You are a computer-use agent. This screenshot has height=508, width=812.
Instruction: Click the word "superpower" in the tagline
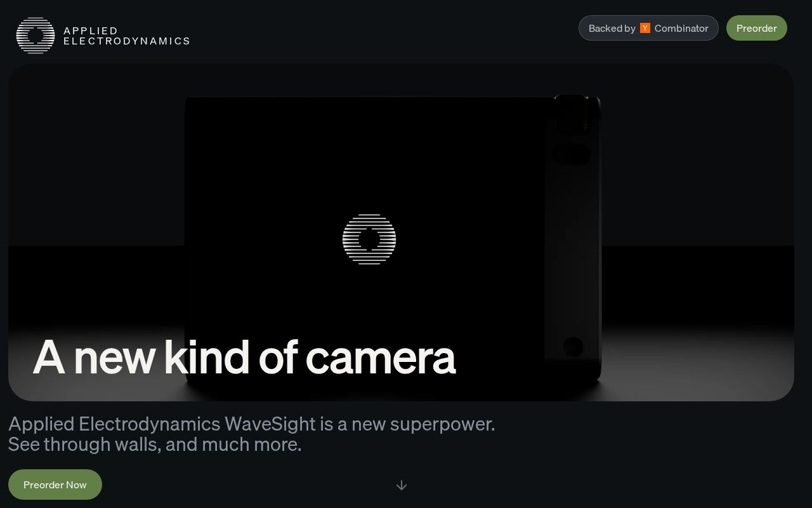[442, 424]
